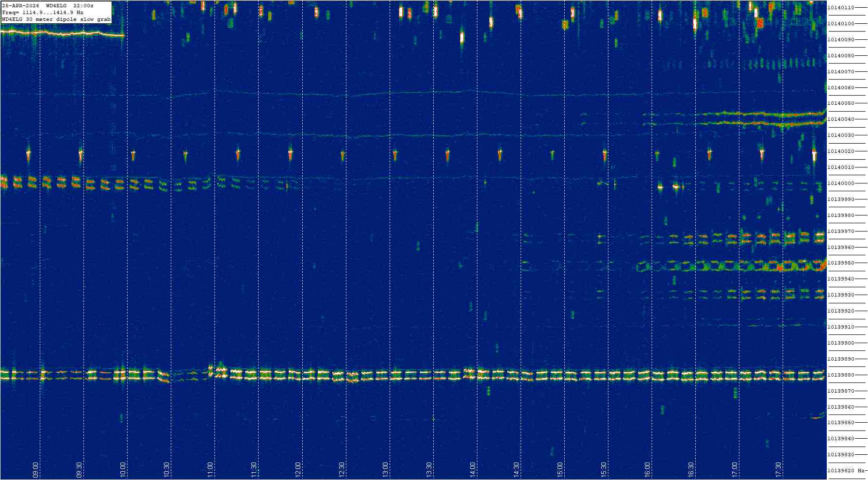Click the wavy white trace in the top-left corner
The image size is (868, 480).
[62, 33]
